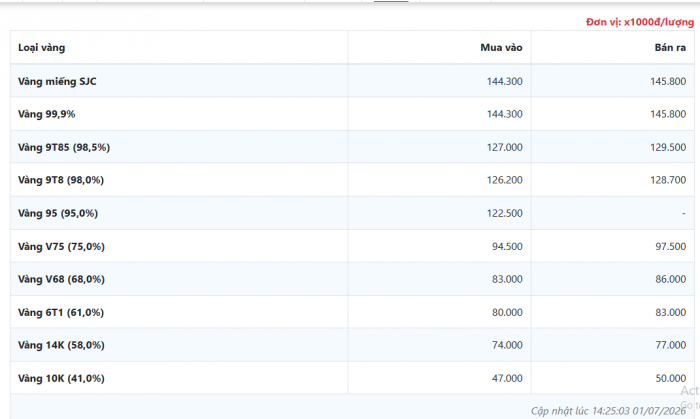Select the 'Vàng miếng SJC' row label
The height and width of the screenshot is (419, 700).
57,82
